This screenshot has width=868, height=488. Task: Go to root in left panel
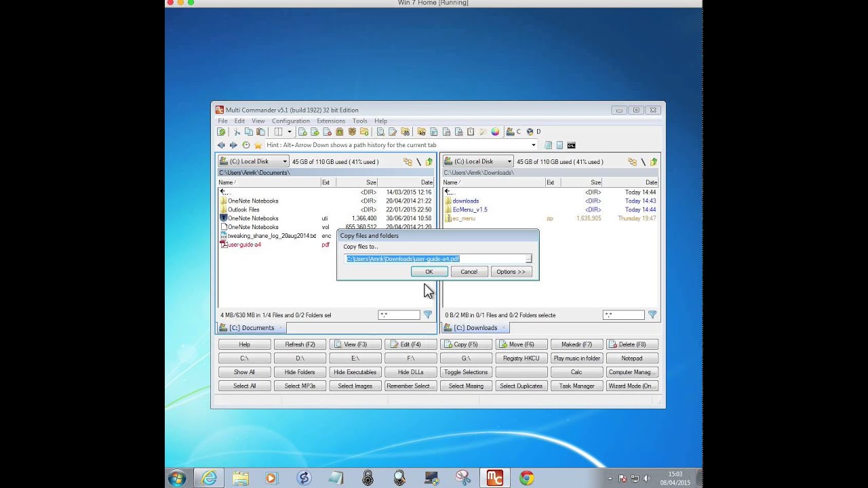click(418, 161)
